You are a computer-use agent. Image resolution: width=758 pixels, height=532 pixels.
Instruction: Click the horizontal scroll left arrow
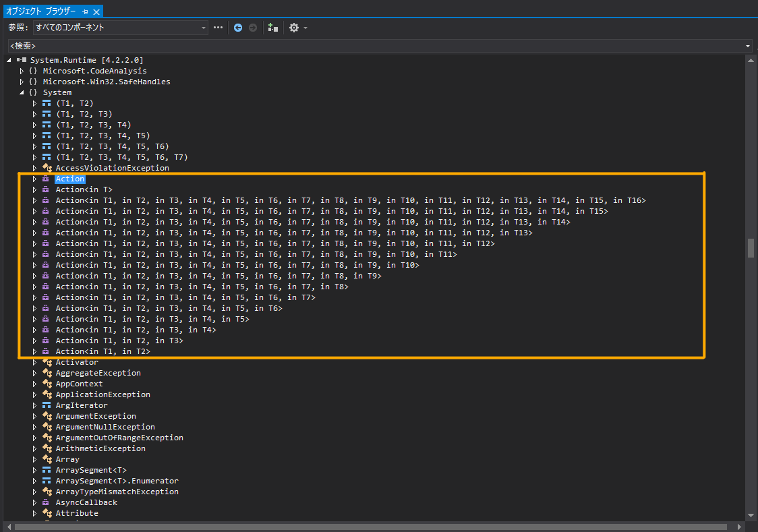[9, 527]
